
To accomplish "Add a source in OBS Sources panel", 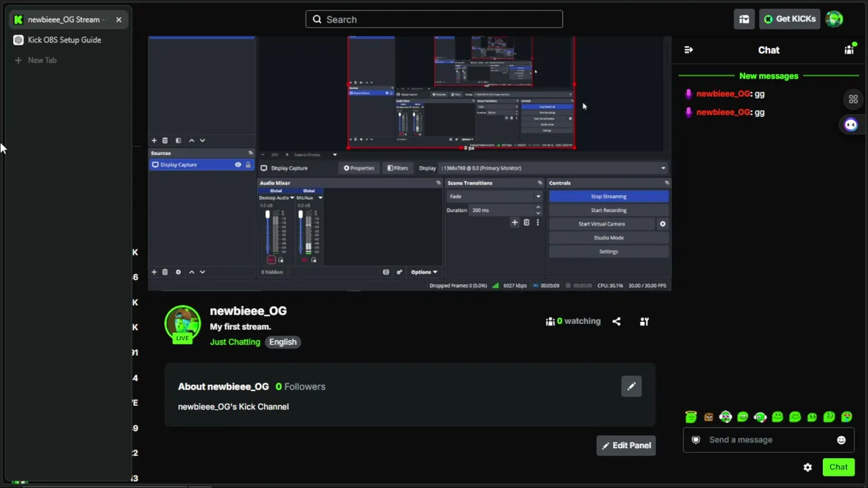I will click(x=154, y=272).
